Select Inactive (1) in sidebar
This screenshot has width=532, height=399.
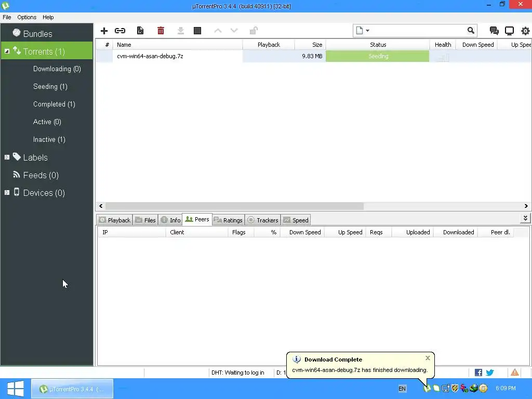click(x=49, y=139)
